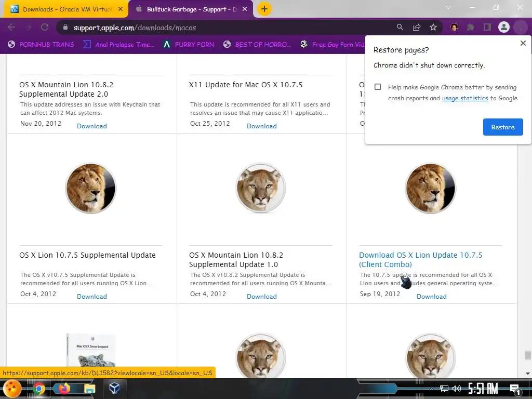
Task: Click the browser back arrow
Action: pos(11,27)
